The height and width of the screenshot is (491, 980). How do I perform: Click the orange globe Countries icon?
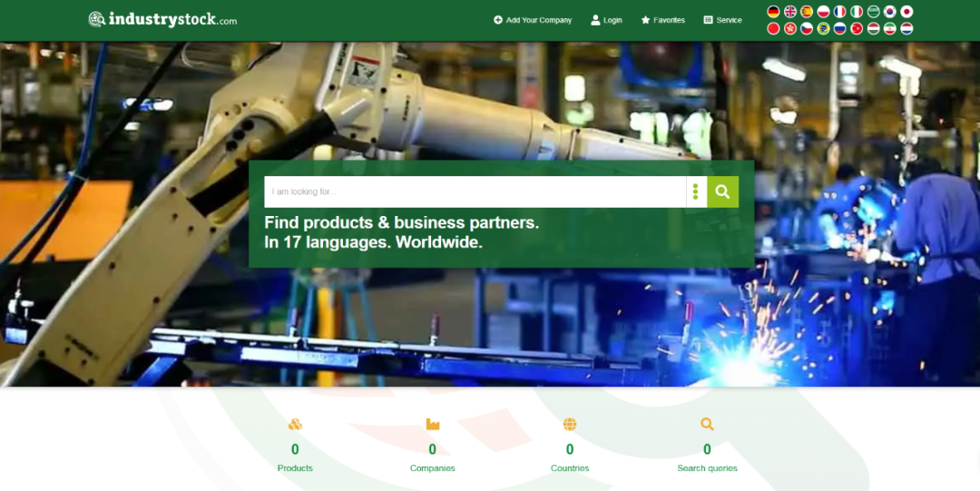pyautogui.click(x=570, y=424)
